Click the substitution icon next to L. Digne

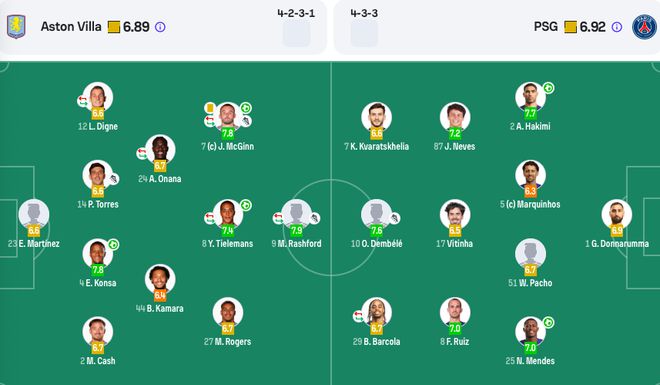tap(82, 101)
